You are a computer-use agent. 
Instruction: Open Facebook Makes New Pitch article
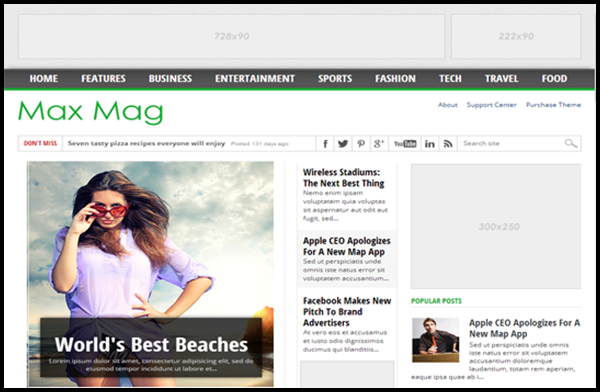click(347, 312)
